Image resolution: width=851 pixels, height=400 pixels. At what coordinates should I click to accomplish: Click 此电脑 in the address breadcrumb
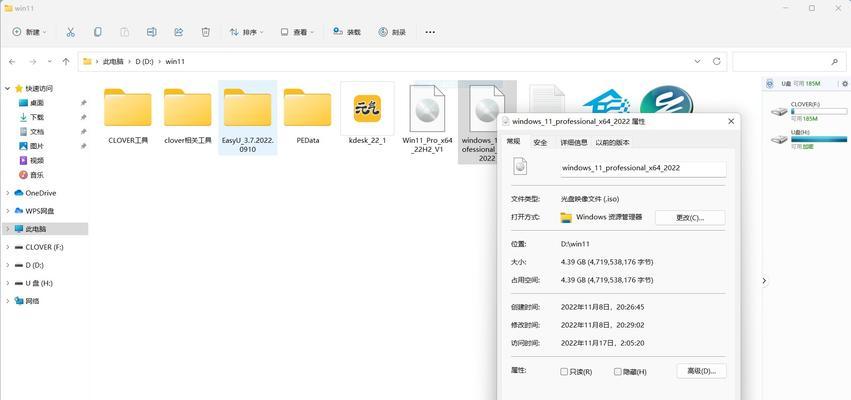coord(113,62)
